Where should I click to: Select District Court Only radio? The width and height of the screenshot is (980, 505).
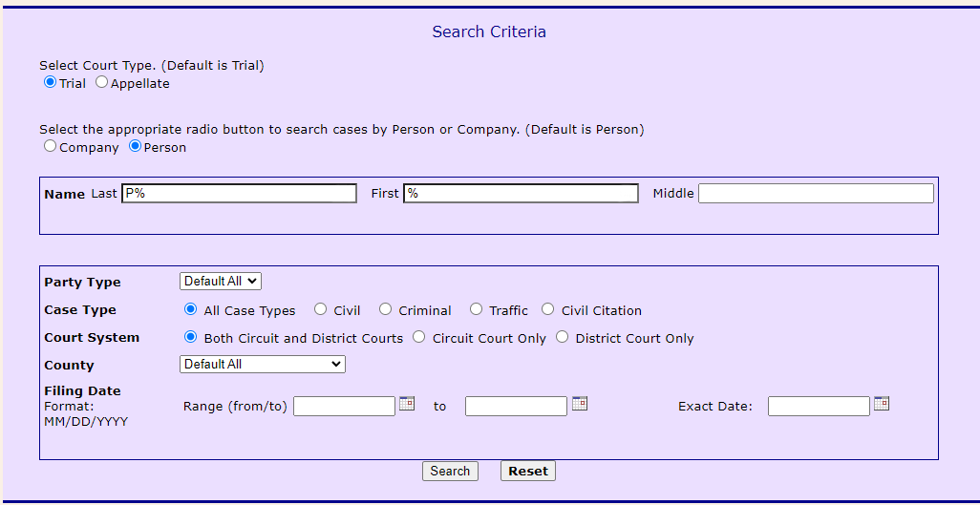563,337
